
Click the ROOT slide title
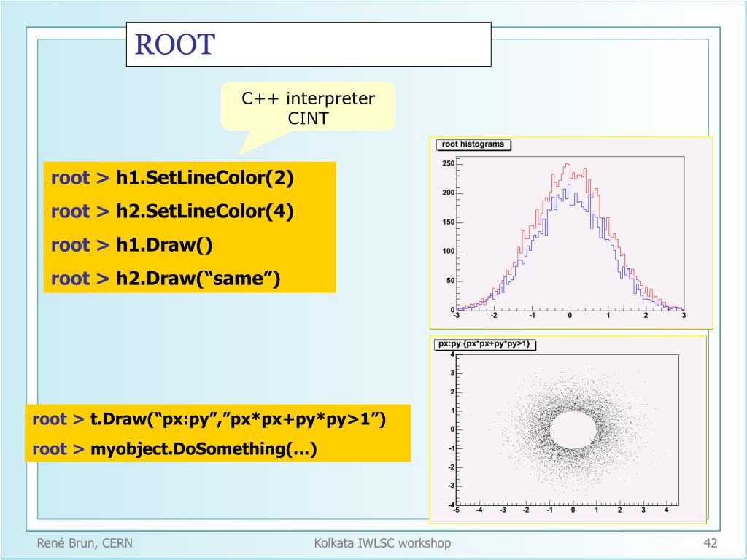(175, 44)
